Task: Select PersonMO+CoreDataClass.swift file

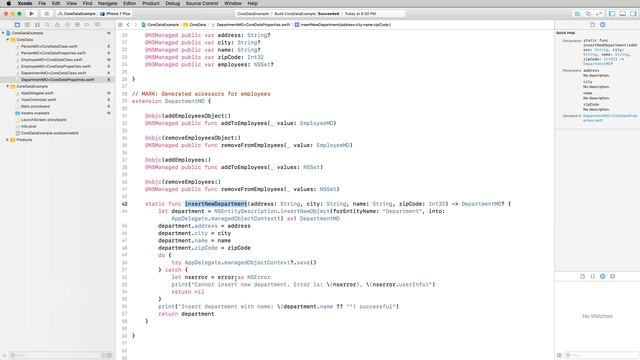Action: 49,47
